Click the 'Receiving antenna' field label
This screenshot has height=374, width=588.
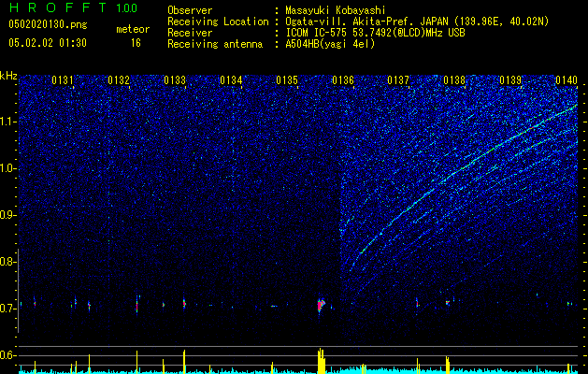(215, 44)
